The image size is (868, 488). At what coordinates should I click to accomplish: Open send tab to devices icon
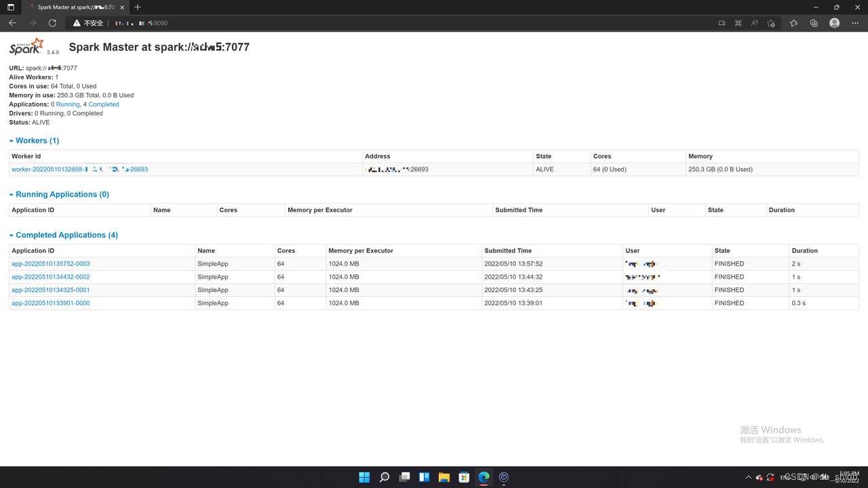point(722,23)
